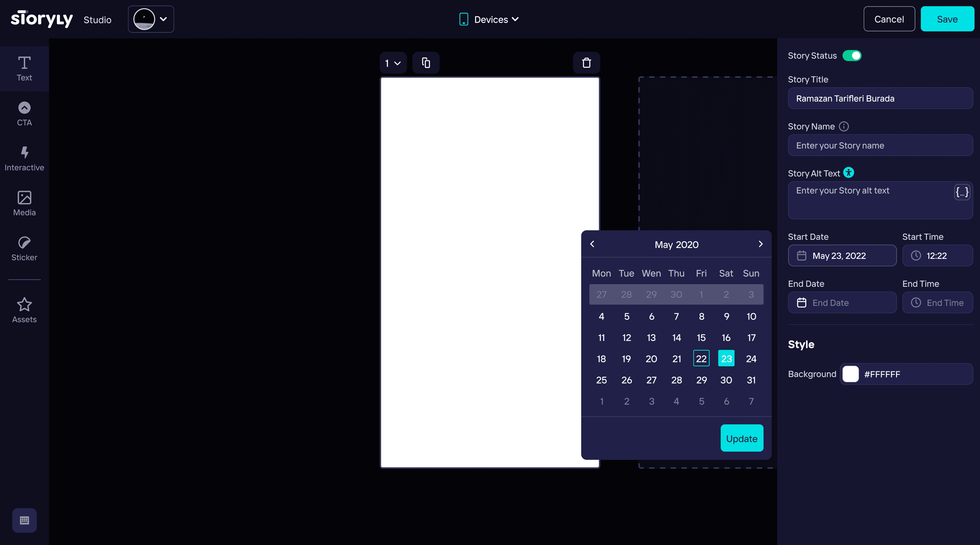The width and height of the screenshot is (980, 545).
Task: Select the Text tool in sidebar
Action: click(24, 68)
